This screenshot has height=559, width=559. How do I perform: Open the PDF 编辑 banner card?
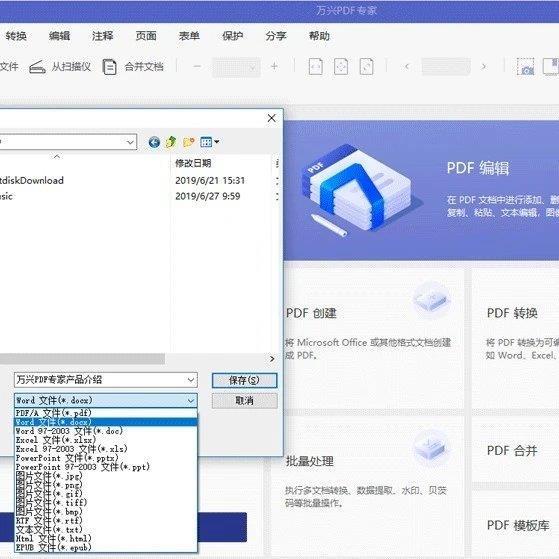click(x=421, y=190)
